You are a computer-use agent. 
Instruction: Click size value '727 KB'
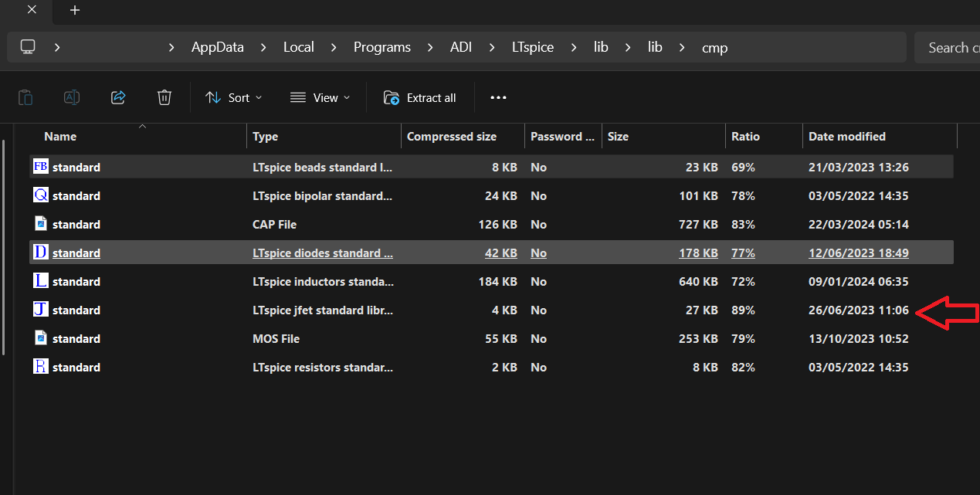(x=699, y=224)
